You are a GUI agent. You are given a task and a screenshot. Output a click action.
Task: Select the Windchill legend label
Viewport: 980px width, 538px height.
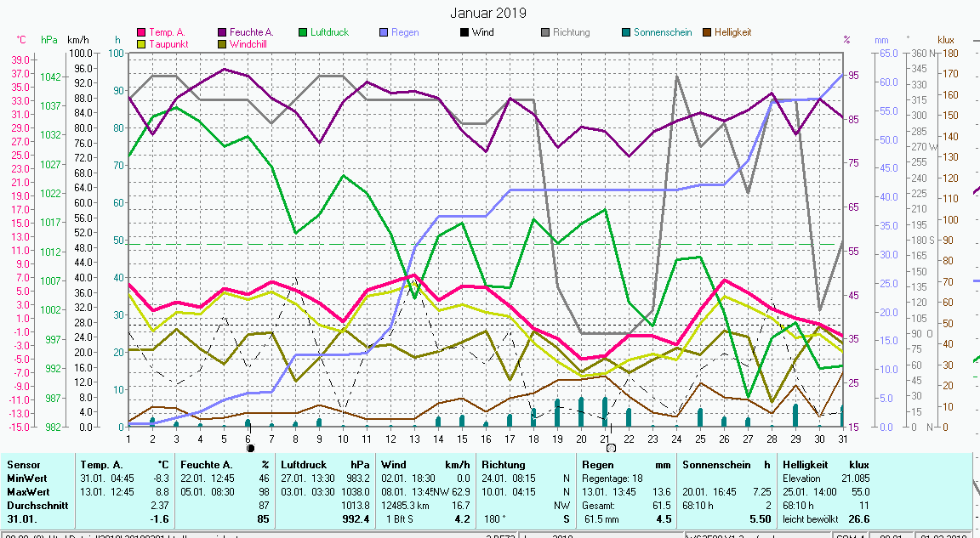pos(251,43)
